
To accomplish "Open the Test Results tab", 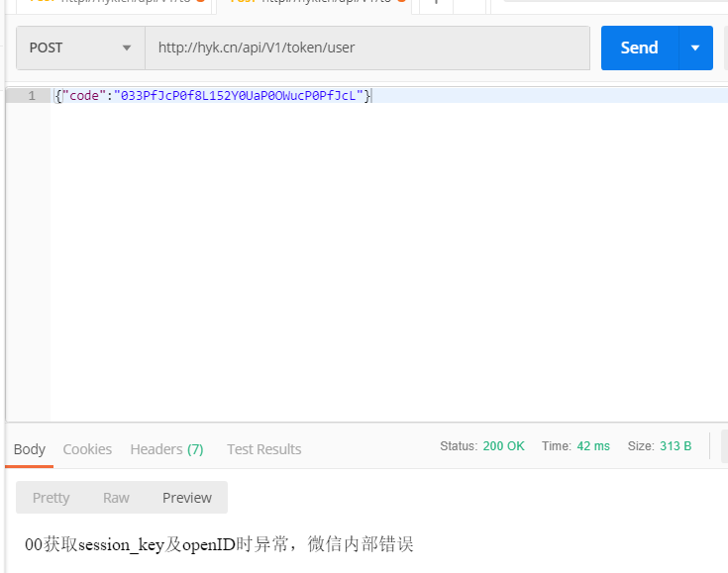I will 263,449.
